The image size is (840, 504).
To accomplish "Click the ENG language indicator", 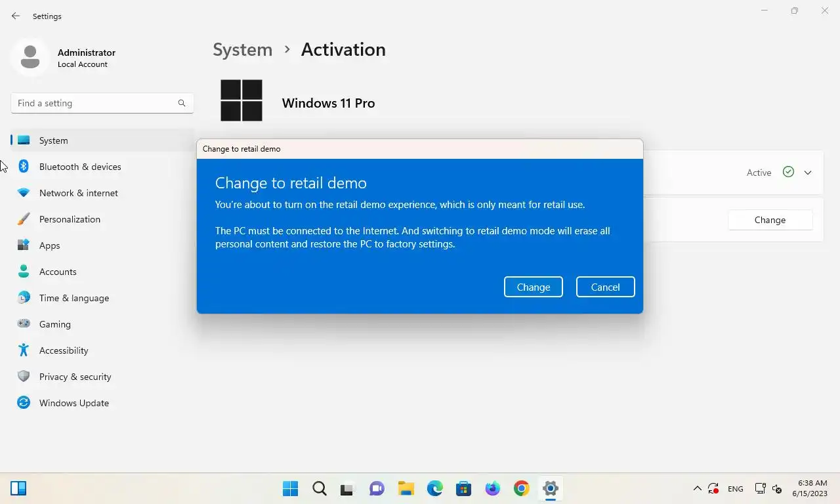I will tap(736, 489).
